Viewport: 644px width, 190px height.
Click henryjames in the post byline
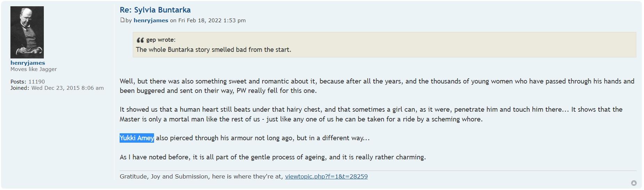[151, 21]
